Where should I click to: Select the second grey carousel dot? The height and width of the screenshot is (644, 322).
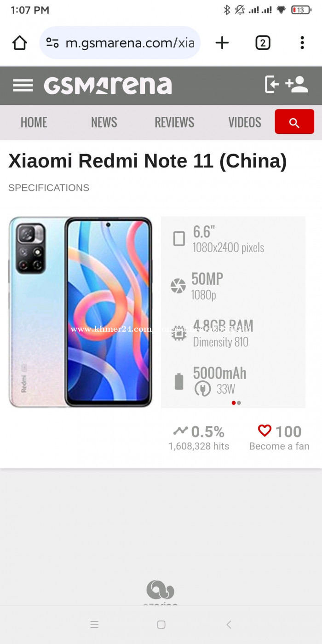(x=239, y=403)
